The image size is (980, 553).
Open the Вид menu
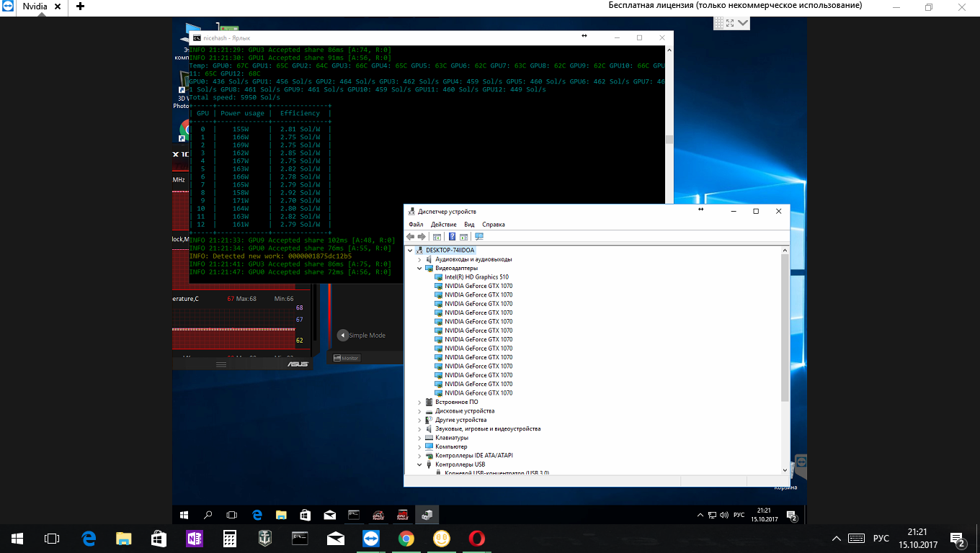pos(469,224)
